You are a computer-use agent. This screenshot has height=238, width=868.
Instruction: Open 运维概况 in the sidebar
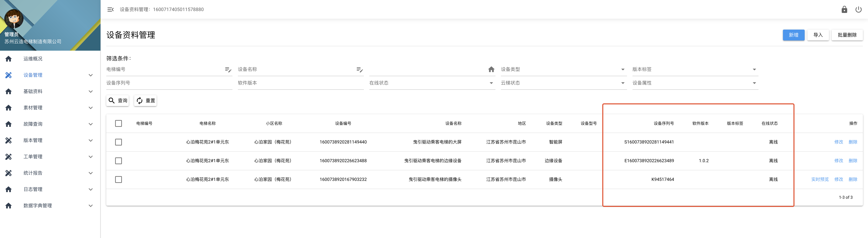tap(33, 59)
